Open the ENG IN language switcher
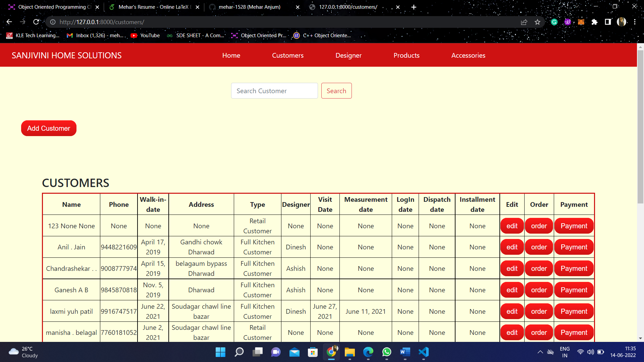Screen dimensions: 644x362 point(565,352)
